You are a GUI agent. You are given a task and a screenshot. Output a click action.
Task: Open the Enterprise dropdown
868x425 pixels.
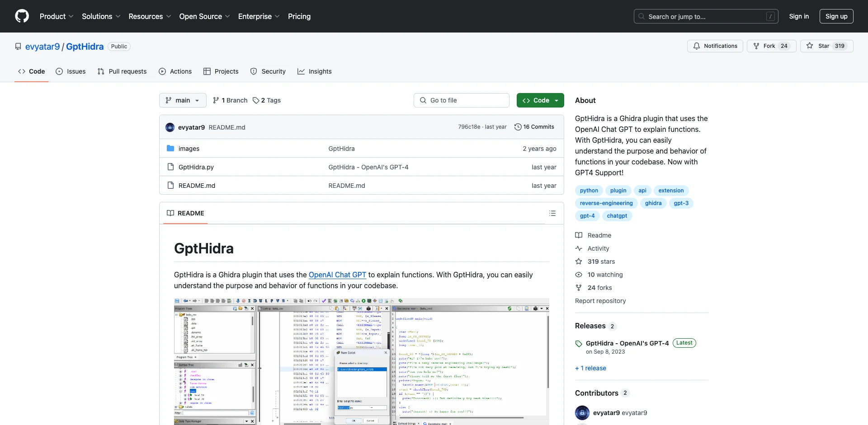click(259, 16)
